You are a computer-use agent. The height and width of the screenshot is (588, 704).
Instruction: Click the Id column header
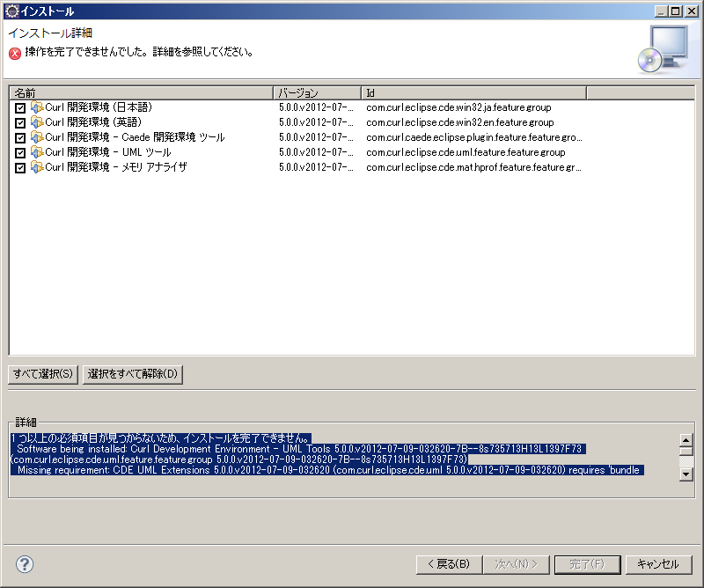tap(473, 92)
